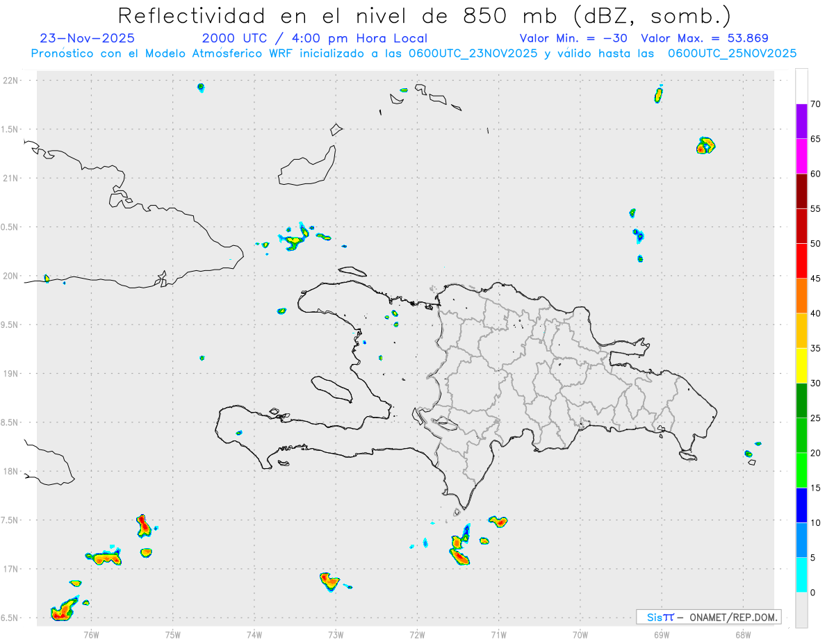Click the WRF forecast subtitle "Pronóstico con el Modelo Atmosférico WRF"
The width and height of the screenshot is (834, 644).
[x=163, y=53]
